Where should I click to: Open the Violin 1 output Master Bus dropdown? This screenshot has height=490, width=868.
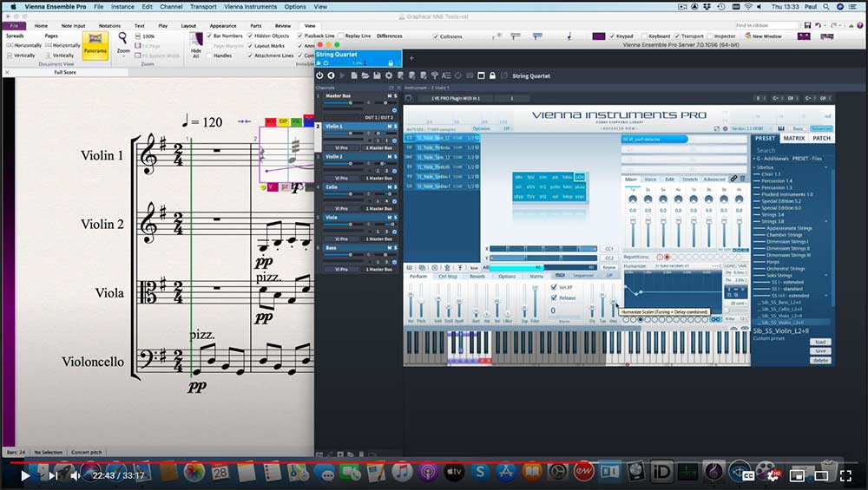pyautogui.click(x=379, y=147)
